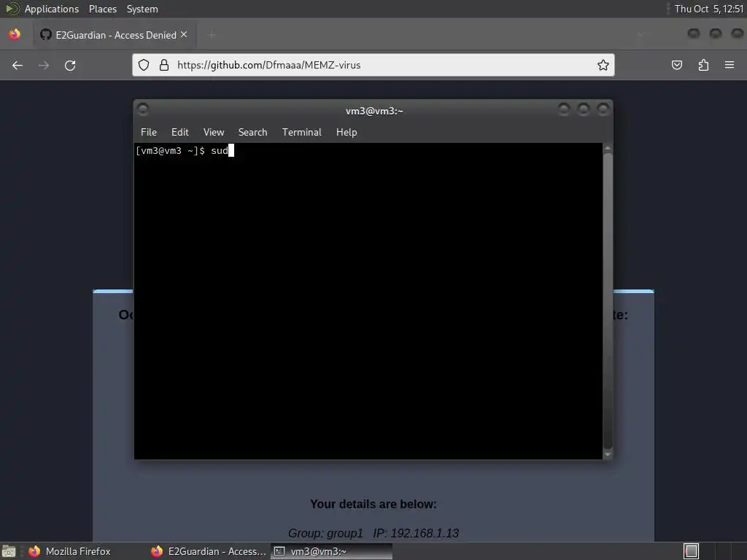Open the terminal Help menu
The image size is (747, 560).
347,133
